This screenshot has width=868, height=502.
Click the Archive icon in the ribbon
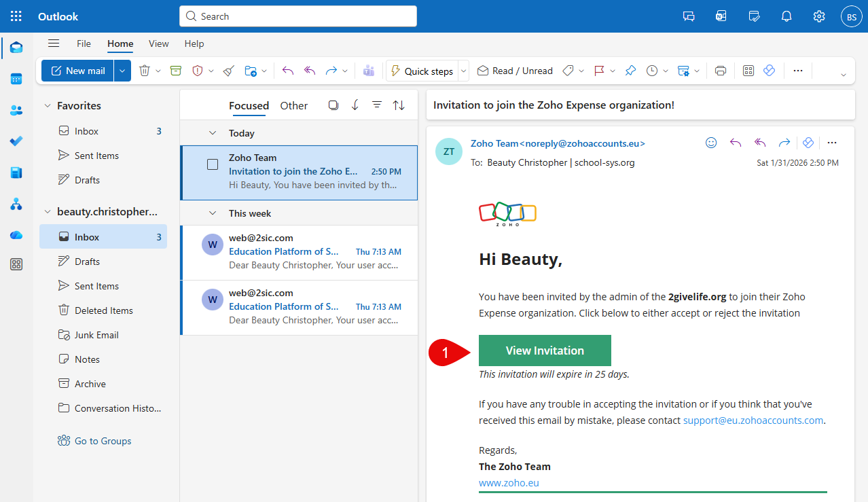point(176,71)
